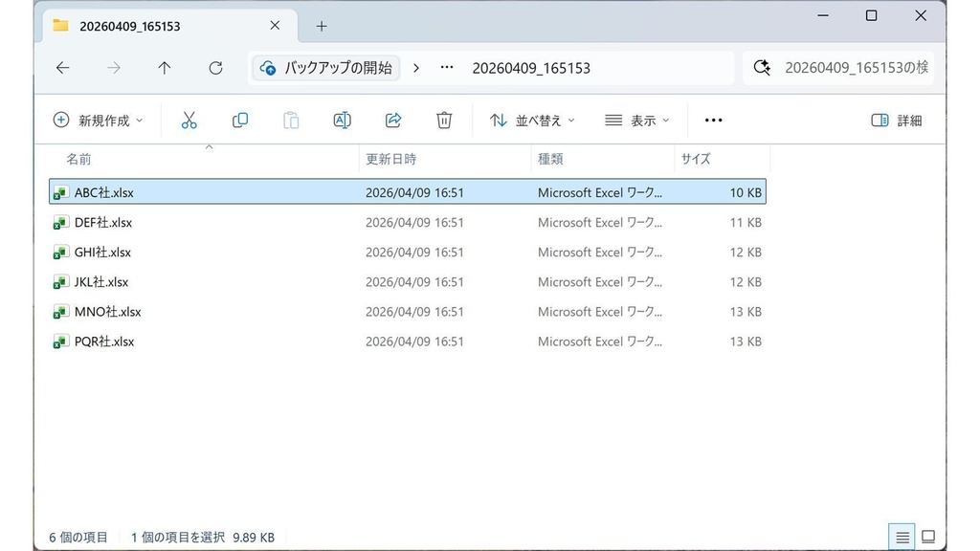The width and height of the screenshot is (980, 551).
Task: Switch to details view in the status bar
Action: click(902, 537)
